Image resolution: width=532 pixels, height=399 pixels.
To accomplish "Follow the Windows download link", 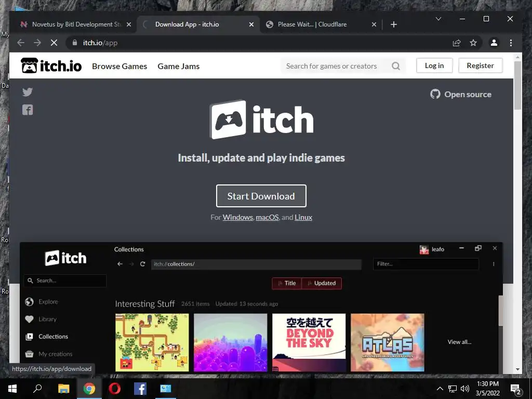I will [x=237, y=217].
